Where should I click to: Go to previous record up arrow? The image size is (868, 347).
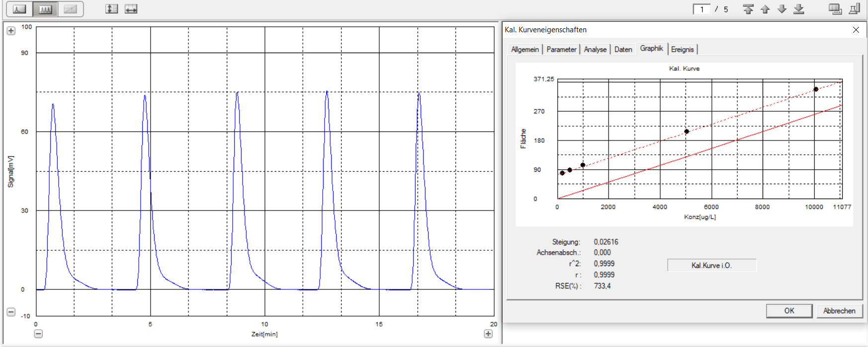point(765,9)
